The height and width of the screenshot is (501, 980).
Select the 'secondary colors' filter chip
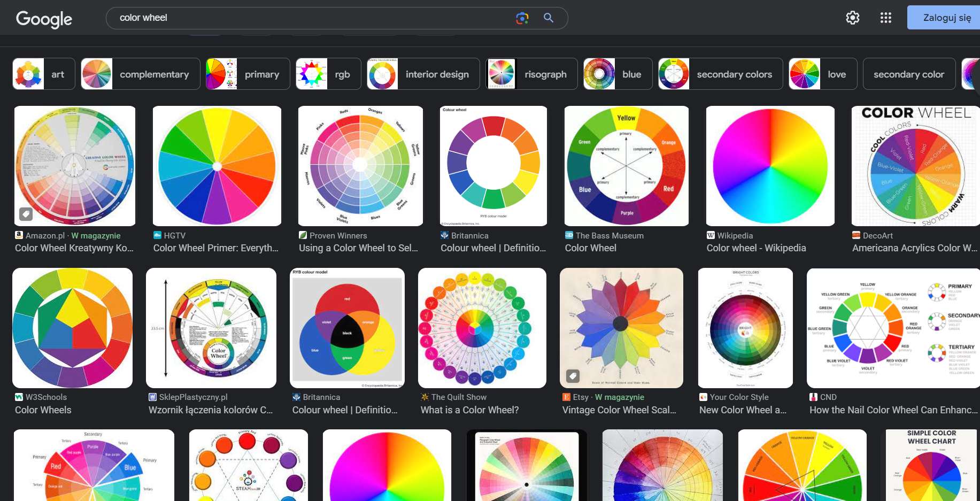721,74
